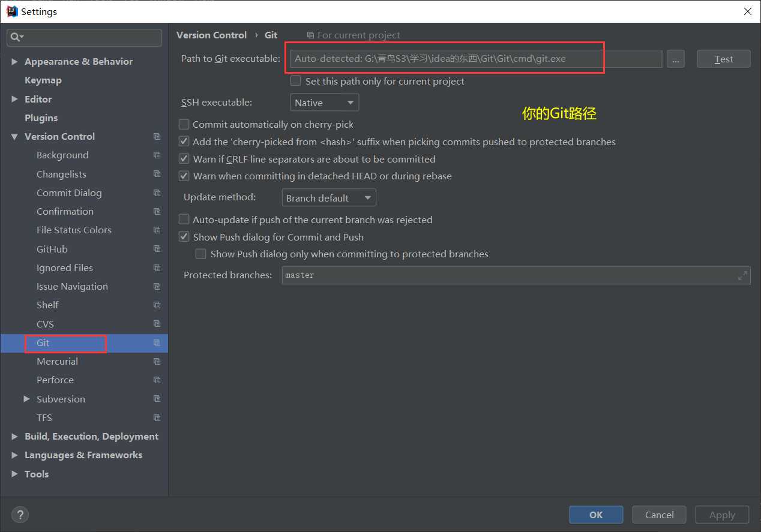The image size is (761, 532).
Task: Select GitHub under Version Control
Action: [52, 249]
